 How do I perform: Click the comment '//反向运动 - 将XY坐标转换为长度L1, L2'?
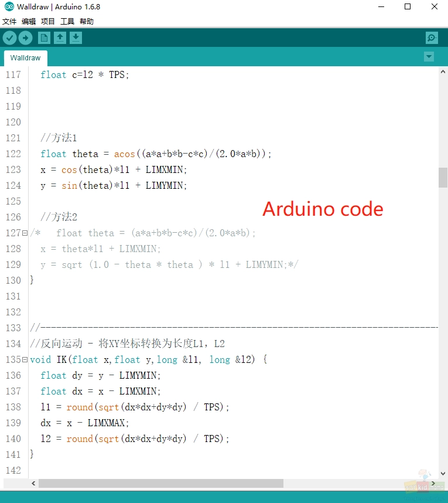[x=128, y=344]
